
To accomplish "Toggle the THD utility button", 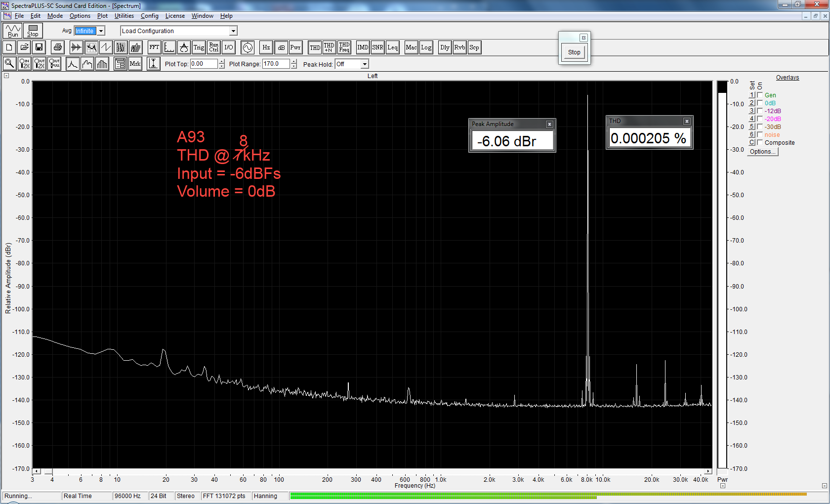I will [x=315, y=47].
